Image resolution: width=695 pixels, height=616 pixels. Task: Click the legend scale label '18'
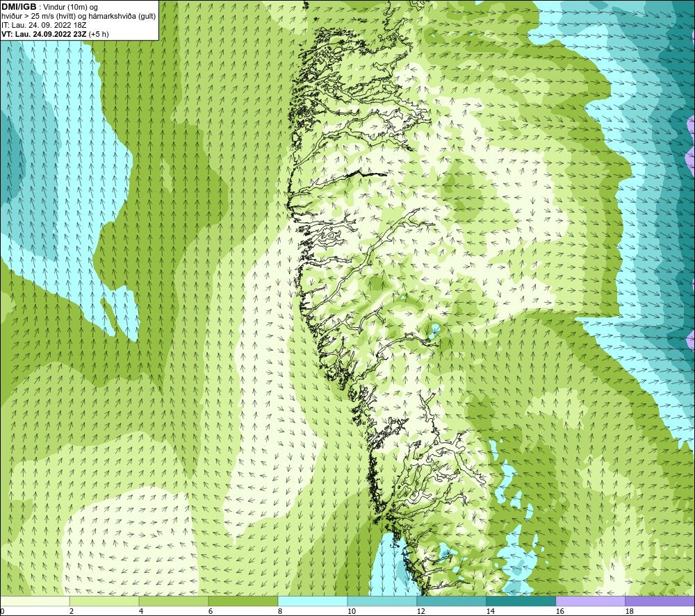[x=629, y=612]
